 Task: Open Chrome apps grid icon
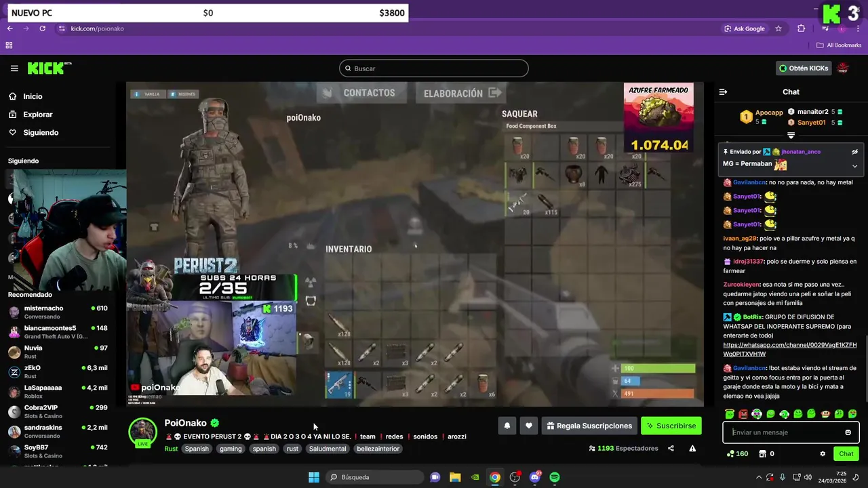click(x=9, y=45)
